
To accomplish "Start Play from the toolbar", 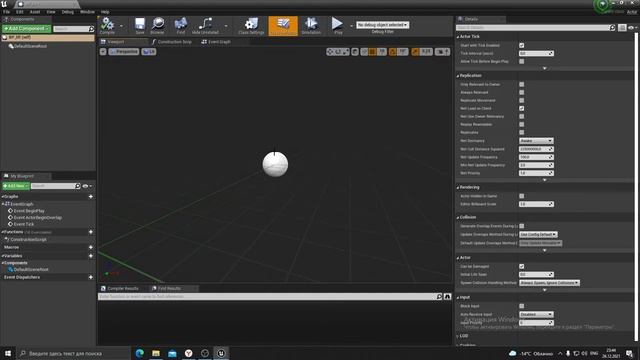I will click(337, 26).
